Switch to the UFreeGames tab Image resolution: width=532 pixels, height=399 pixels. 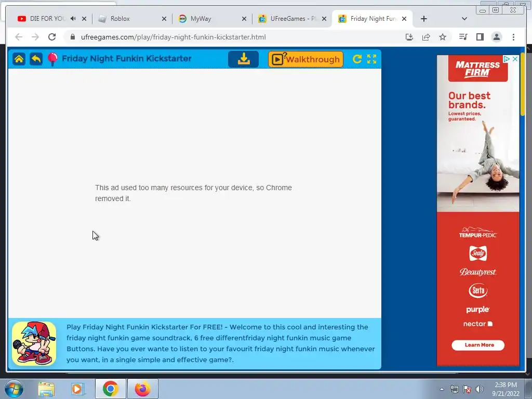[x=293, y=19]
